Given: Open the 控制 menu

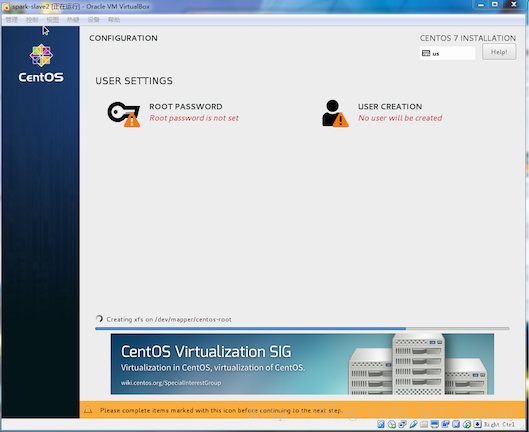Looking at the screenshot, I should click(x=32, y=20).
